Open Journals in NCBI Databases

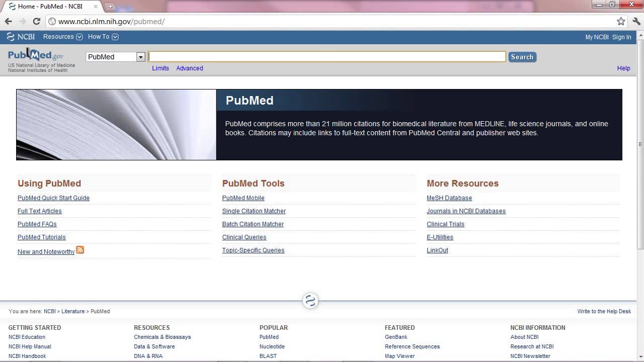(x=466, y=211)
